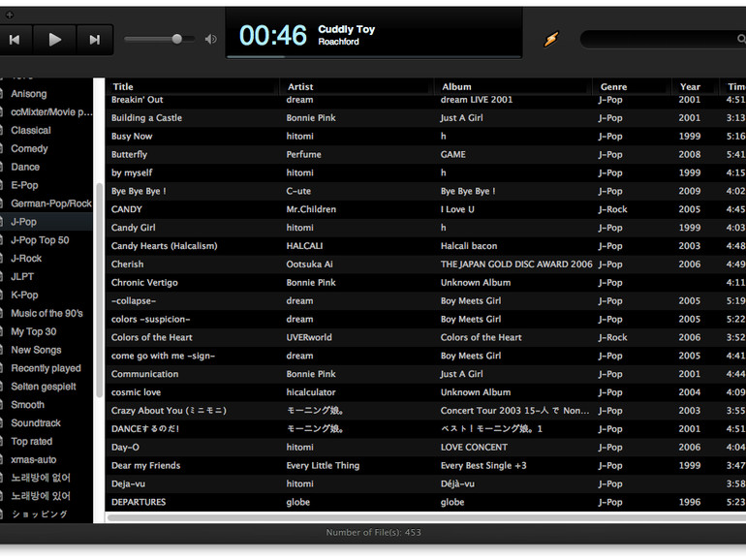Seek within the Cuddly Toy progress bar
The width and height of the screenshot is (746, 560).
(373, 56)
